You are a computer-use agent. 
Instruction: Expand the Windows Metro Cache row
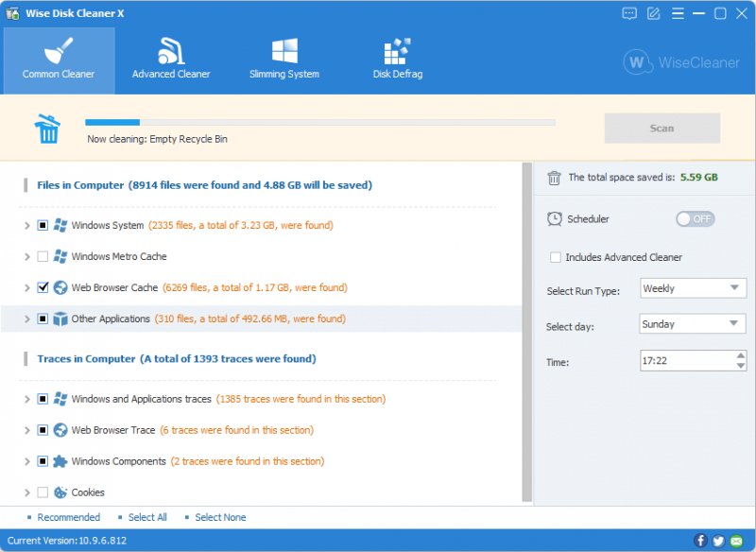[27, 256]
